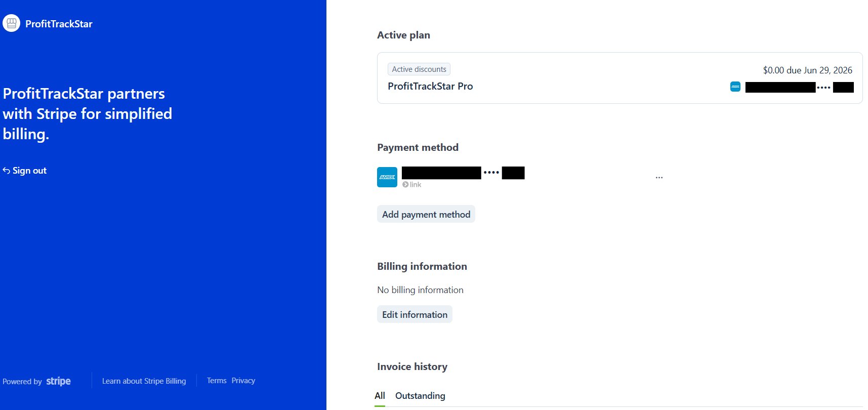This screenshot has width=868, height=410.
Task: Click the Billing information heading
Action: tap(422, 266)
